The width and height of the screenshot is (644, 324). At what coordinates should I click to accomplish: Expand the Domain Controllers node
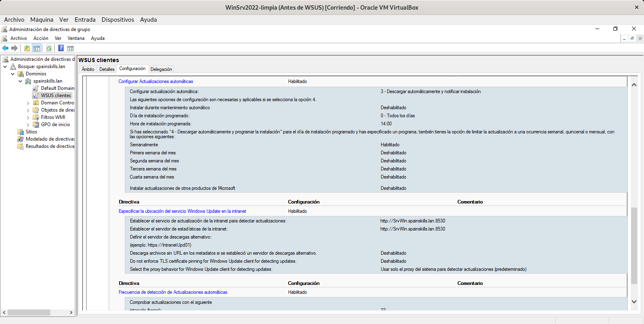tap(28, 103)
